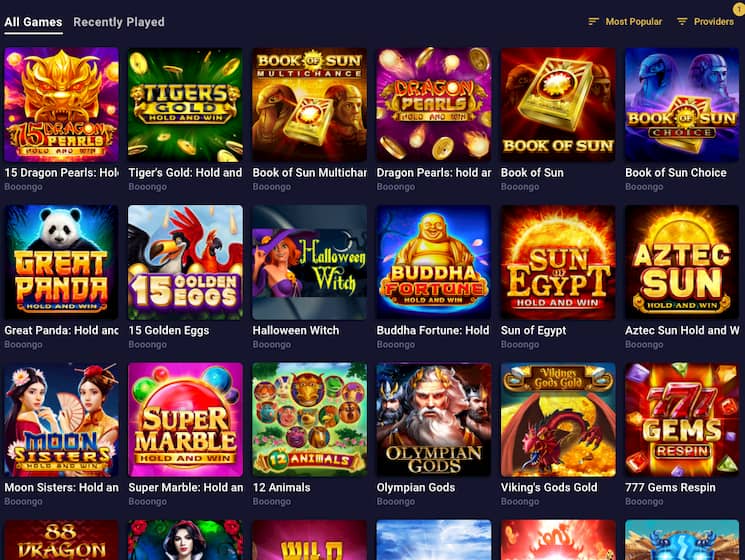Open the Most Popular sort dropdown
Screen dimensions: 745x560
click(625, 21)
